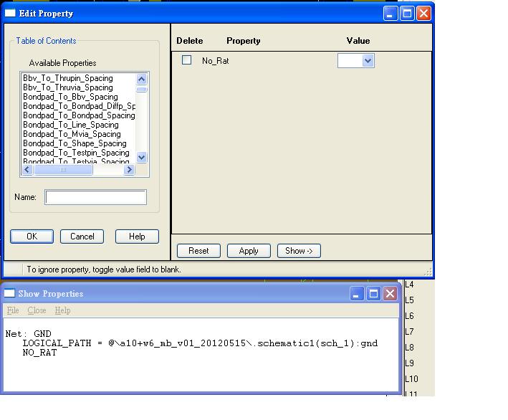Click the resize grip of Edit Property
This screenshot has width=508, height=420.
(428, 272)
